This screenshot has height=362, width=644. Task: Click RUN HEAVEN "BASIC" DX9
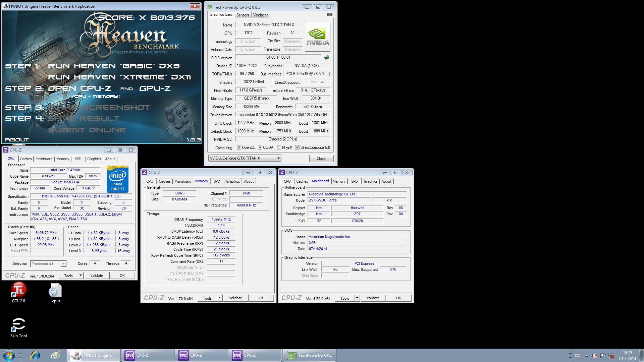(x=114, y=66)
